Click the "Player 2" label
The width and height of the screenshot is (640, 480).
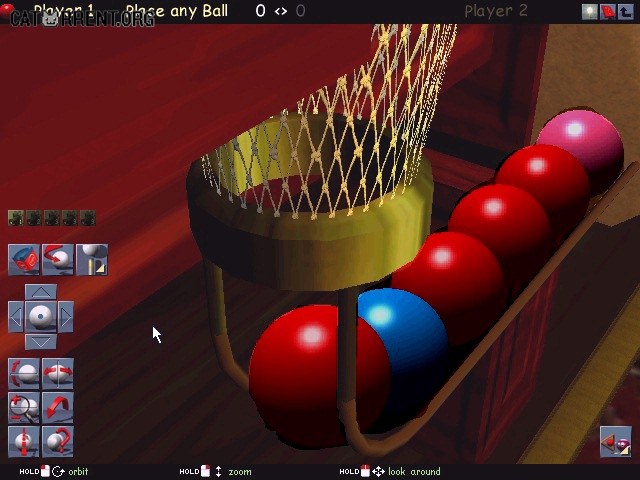pos(496,11)
